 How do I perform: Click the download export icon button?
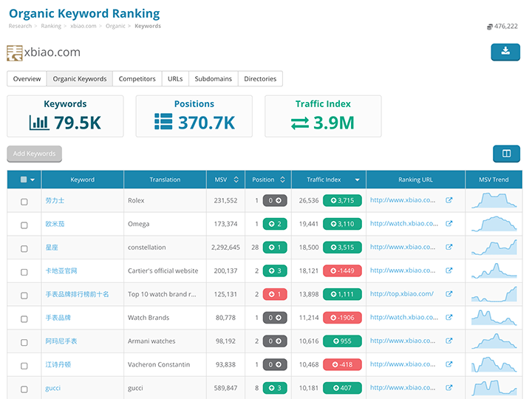click(505, 52)
